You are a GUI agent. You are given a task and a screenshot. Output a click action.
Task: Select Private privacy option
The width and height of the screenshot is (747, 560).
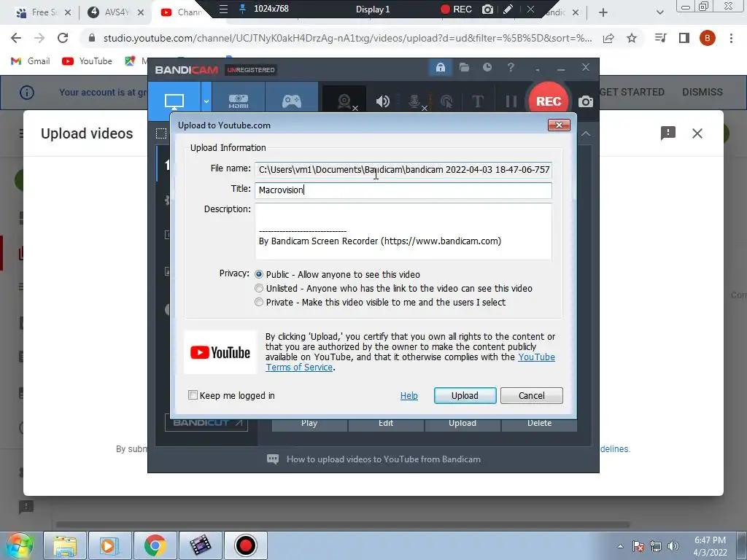[x=259, y=302]
